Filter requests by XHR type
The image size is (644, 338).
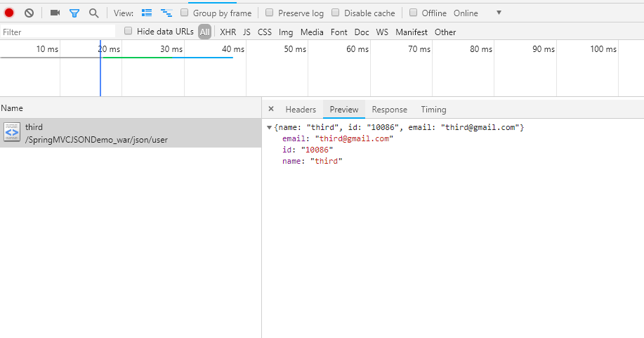(228, 32)
